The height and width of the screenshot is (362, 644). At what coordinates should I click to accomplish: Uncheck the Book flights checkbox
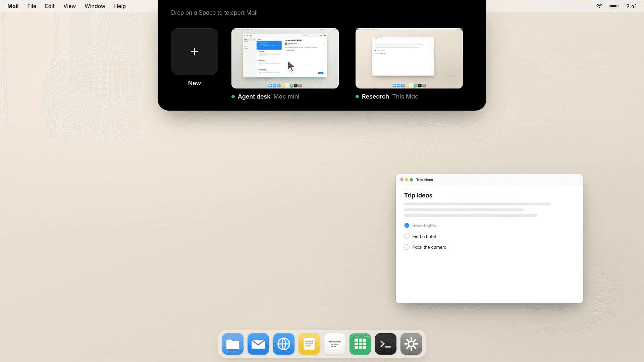coord(407,226)
